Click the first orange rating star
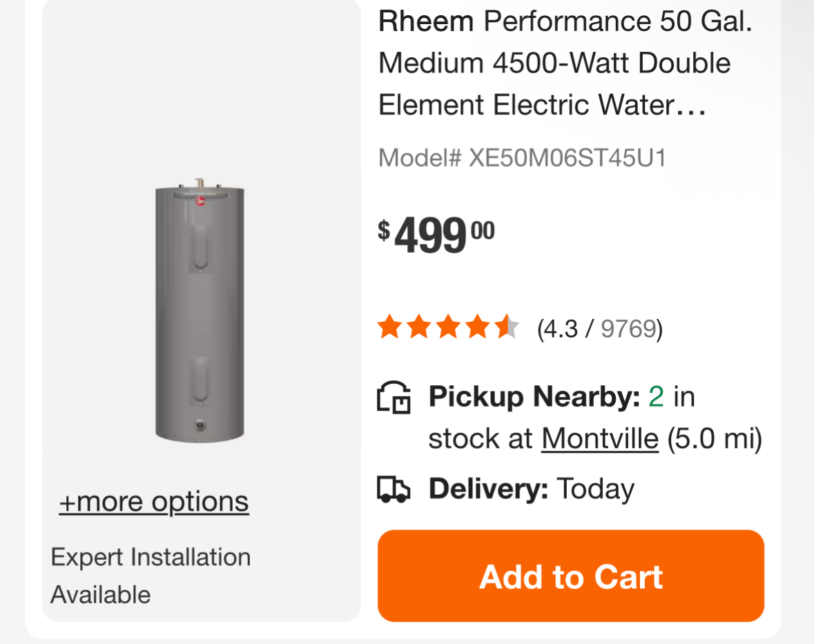This screenshot has height=644, width=814. (389, 327)
